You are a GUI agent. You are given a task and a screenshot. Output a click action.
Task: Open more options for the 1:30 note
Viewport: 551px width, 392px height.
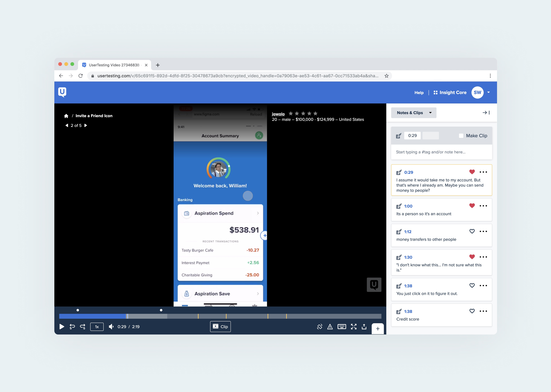(483, 257)
